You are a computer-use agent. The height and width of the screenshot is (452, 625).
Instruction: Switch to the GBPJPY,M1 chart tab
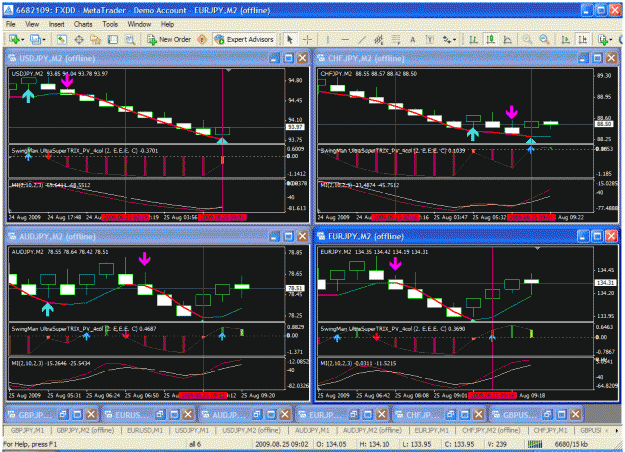[x=27, y=430]
